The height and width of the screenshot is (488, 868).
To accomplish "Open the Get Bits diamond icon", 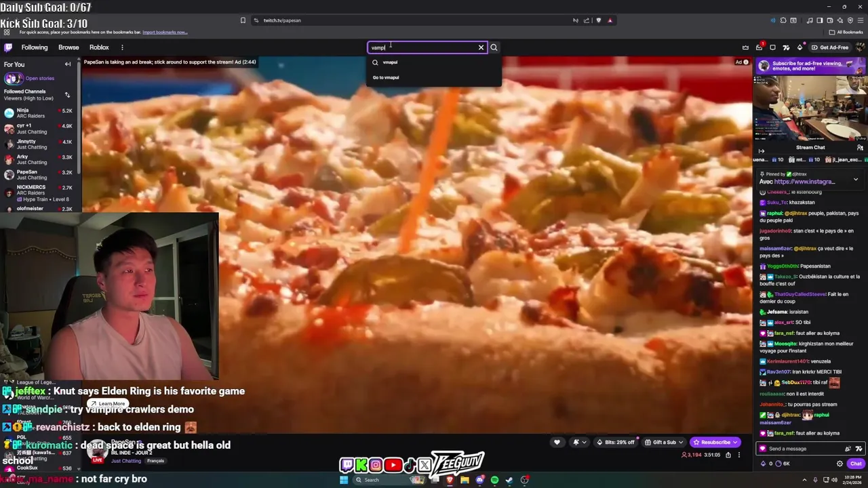I will [x=800, y=47].
